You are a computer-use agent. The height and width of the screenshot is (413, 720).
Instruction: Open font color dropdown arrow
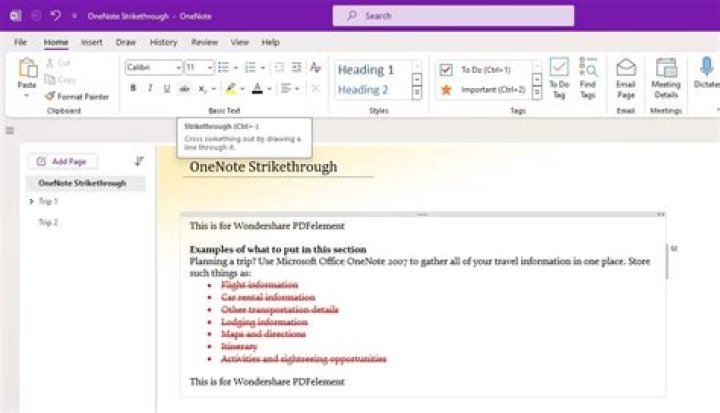[270, 89]
